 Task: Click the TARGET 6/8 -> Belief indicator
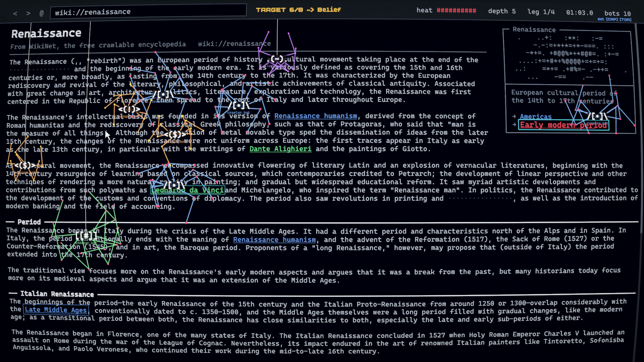298,10
